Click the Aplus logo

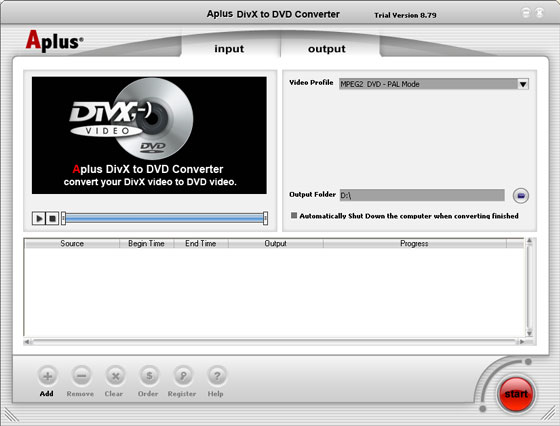(x=54, y=41)
